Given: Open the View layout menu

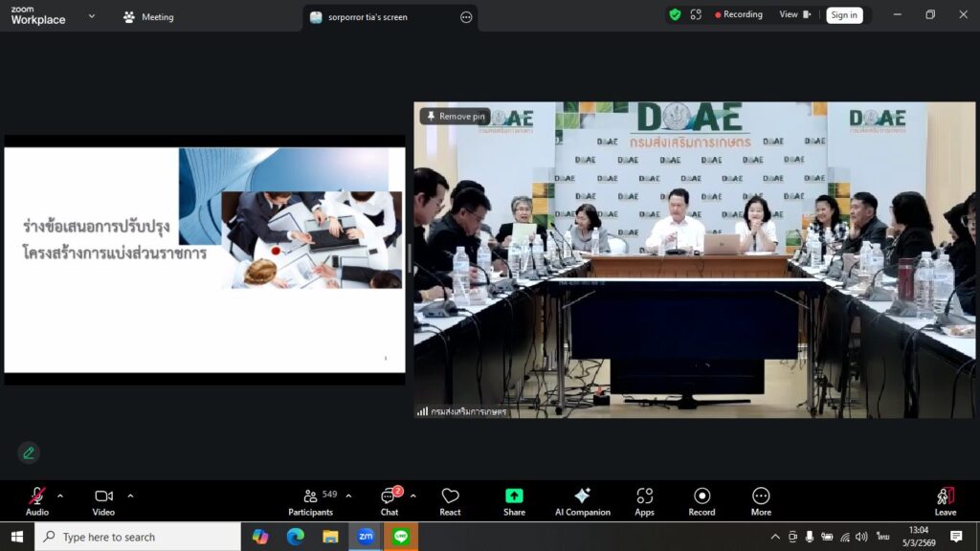Looking at the screenshot, I should [794, 14].
